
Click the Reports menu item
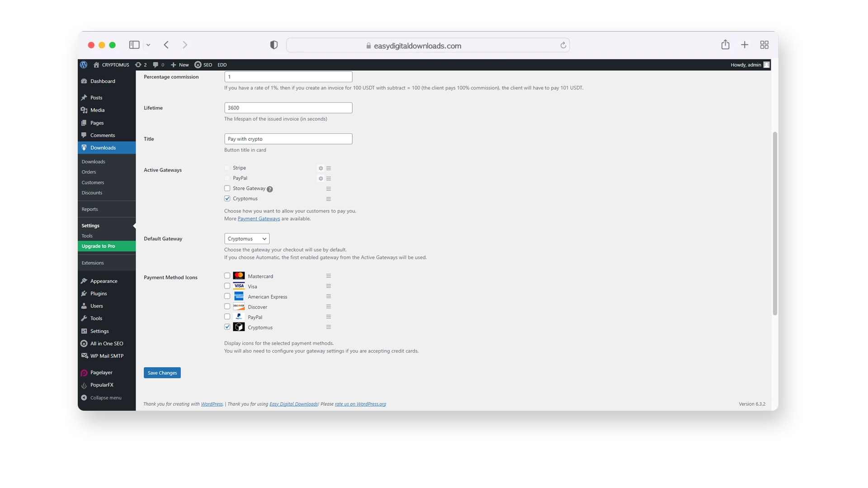[x=90, y=209]
